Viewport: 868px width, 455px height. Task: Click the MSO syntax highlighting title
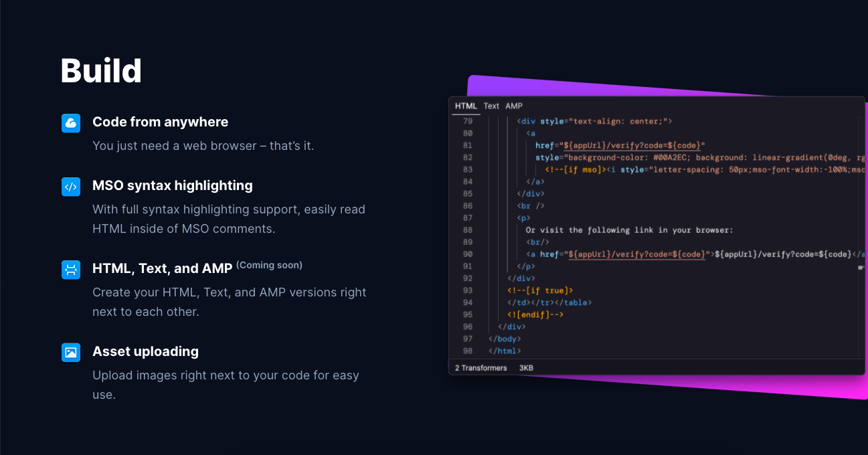(x=172, y=185)
